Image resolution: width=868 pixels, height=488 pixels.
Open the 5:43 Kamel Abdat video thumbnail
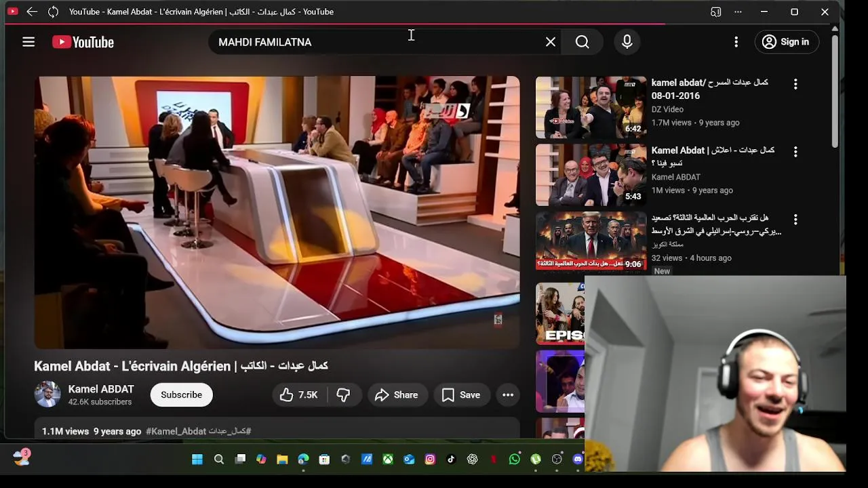591,175
